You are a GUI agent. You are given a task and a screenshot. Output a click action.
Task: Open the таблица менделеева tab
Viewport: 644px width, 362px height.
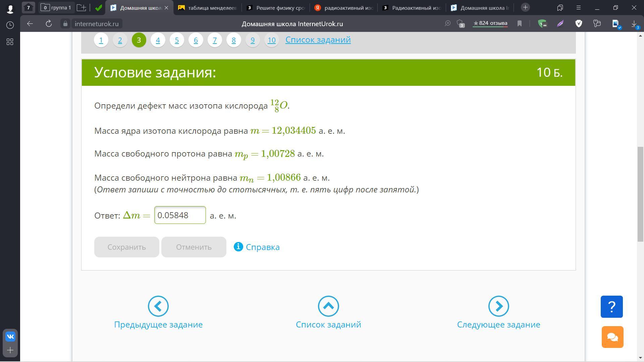click(x=207, y=8)
